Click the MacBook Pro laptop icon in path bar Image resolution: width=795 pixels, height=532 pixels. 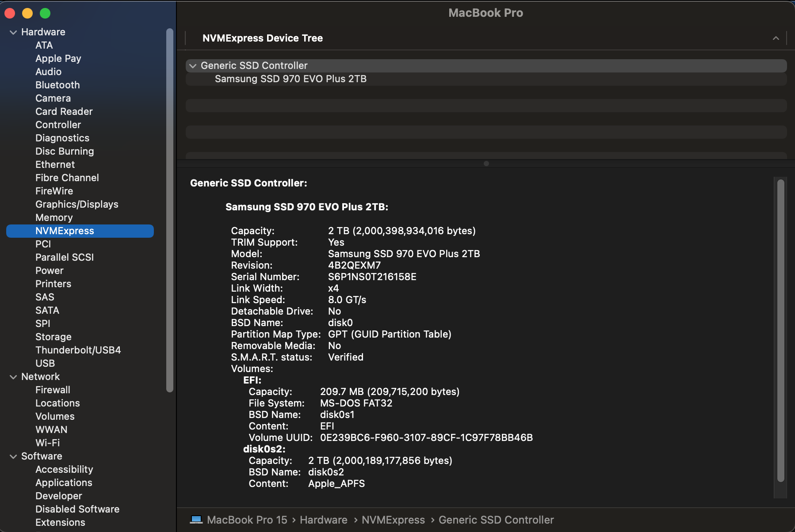pos(196,520)
